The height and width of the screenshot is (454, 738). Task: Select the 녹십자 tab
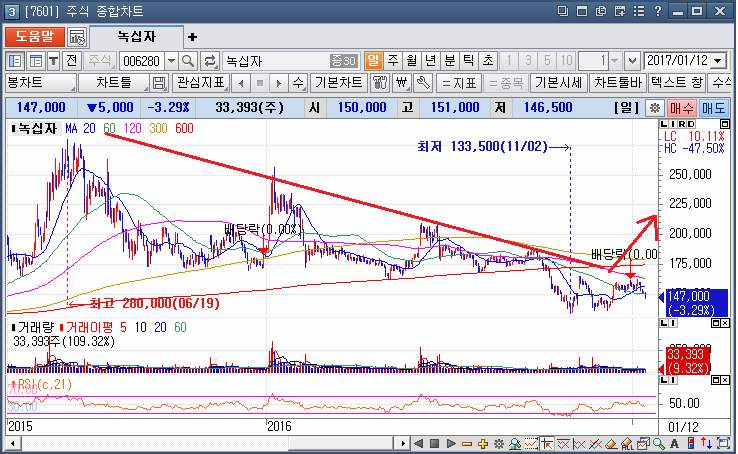pos(136,36)
